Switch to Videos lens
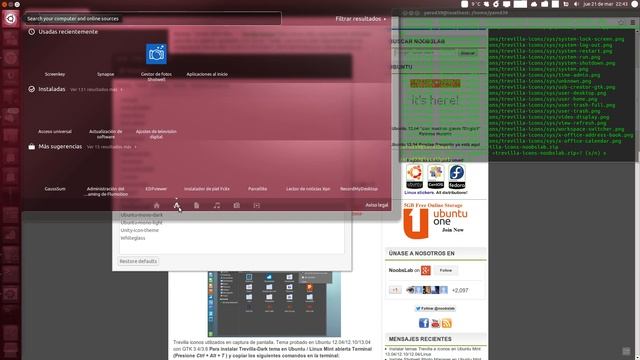The width and height of the screenshot is (640, 360). click(256, 205)
